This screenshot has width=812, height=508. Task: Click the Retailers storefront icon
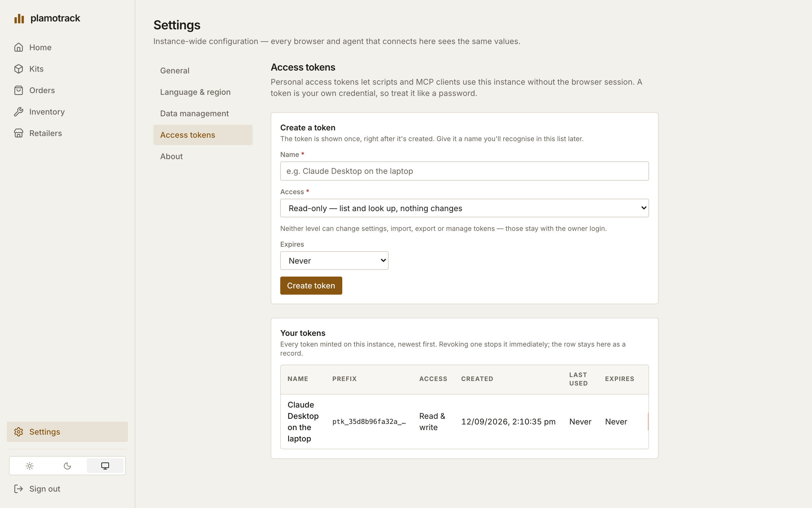pyautogui.click(x=19, y=133)
